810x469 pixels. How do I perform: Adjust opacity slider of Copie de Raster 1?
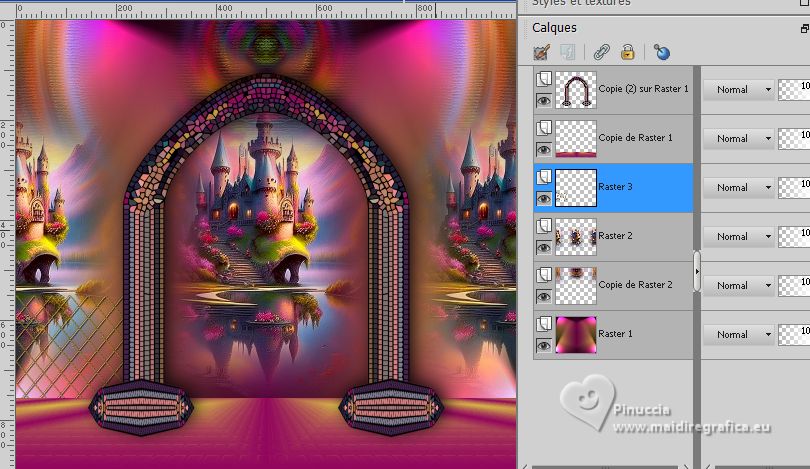point(795,139)
